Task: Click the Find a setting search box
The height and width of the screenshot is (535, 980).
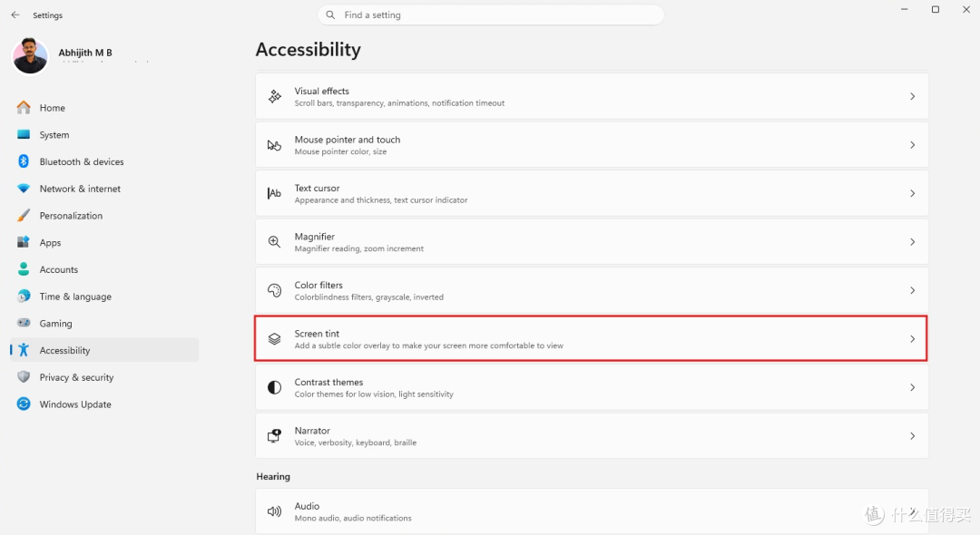Action: (x=491, y=15)
